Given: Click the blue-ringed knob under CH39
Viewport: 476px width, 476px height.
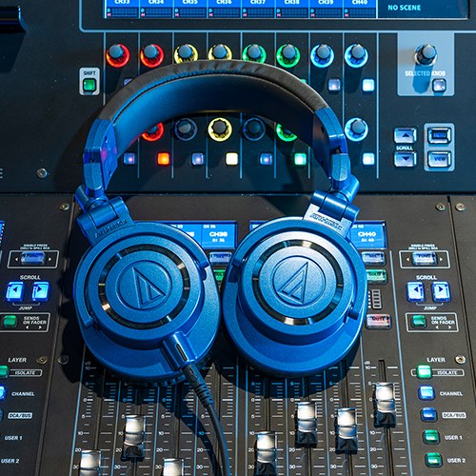Looking at the screenshot, I should tap(322, 55).
